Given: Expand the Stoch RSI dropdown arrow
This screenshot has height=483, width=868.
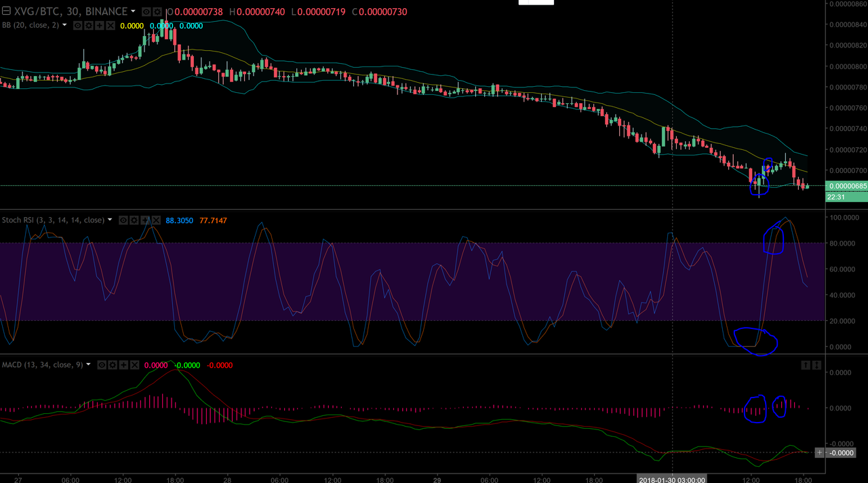Looking at the screenshot, I should click(110, 220).
